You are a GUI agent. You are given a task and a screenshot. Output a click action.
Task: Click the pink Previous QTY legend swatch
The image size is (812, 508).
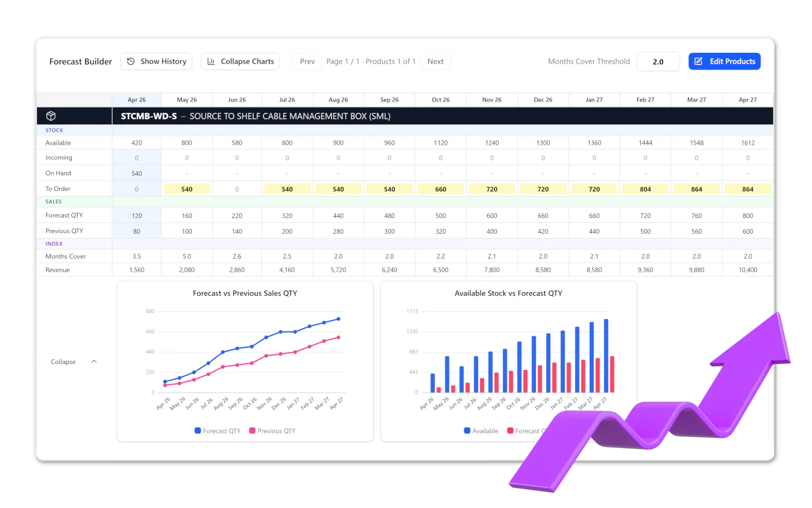pyautogui.click(x=252, y=431)
